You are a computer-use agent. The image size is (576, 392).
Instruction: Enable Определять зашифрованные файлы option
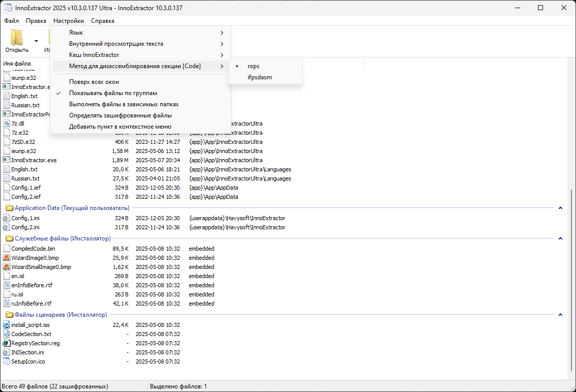tap(141, 115)
